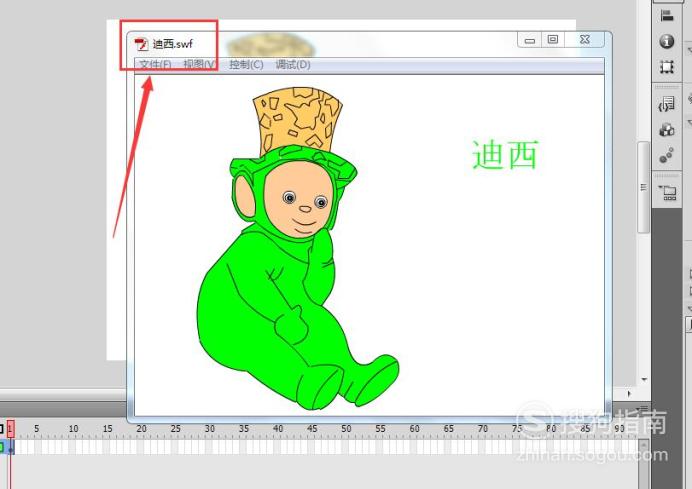Open the Align panel icon
The height and width of the screenshot is (489, 692).
click(x=667, y=16)
